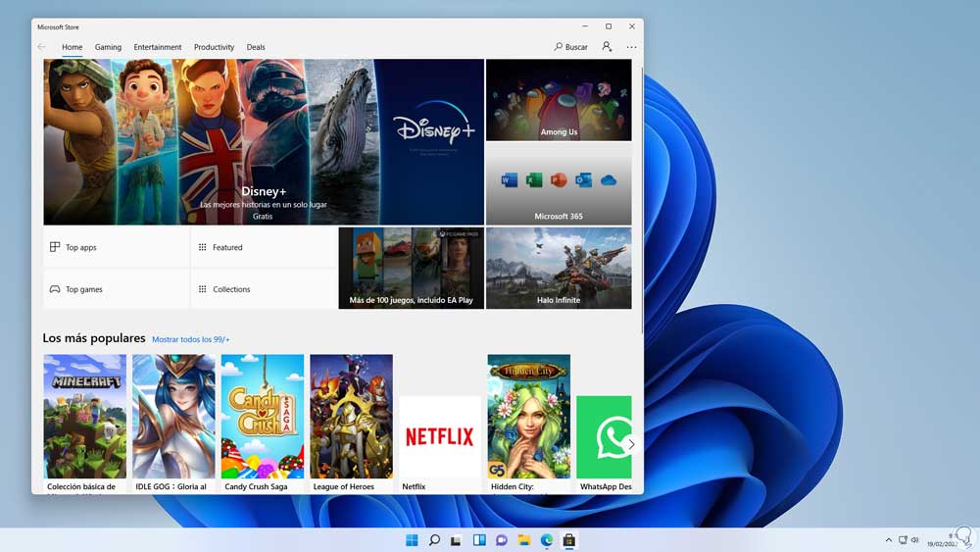Viewport: 980px width, 552px height.
Task: Switch to the Entertainment tab
Action: [x=158, y=47]
